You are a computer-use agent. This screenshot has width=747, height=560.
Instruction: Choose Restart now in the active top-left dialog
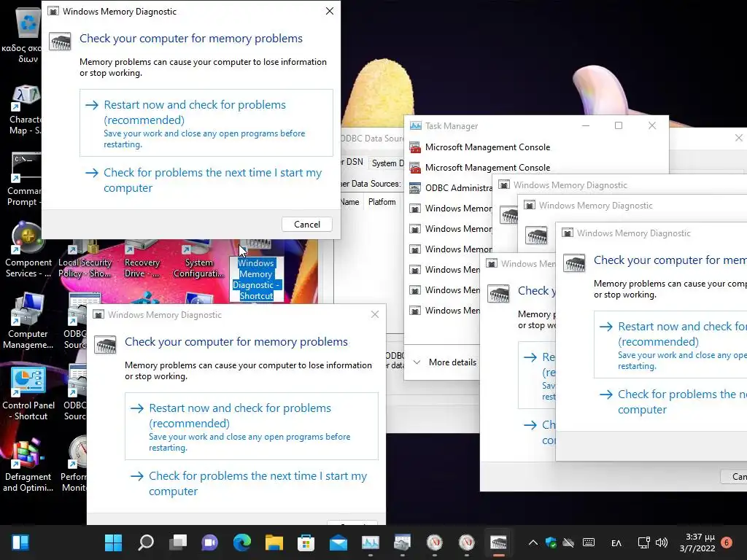(x=206, y=122)
